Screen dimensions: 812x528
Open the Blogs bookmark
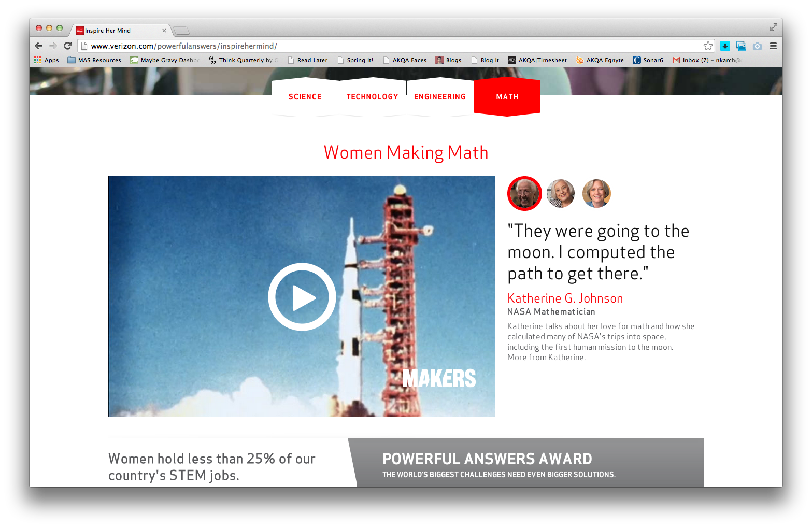(448, 60)
